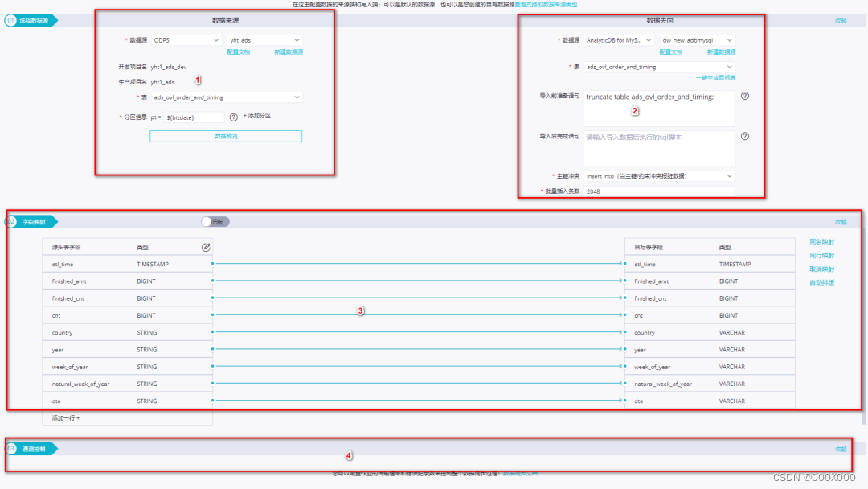The image size is (868, 489).
Task: Open supported datasource types link at top
Action: point(546,5)
